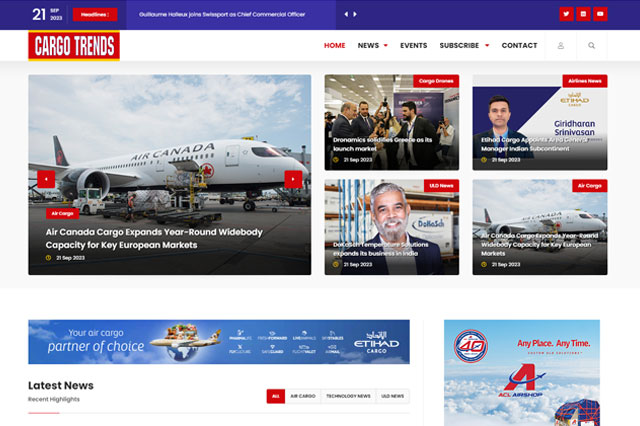The height and width of the screenshot is (426, 640).
Task: Click the Etihad Cargo banner ad
Action: click(219, 342)
